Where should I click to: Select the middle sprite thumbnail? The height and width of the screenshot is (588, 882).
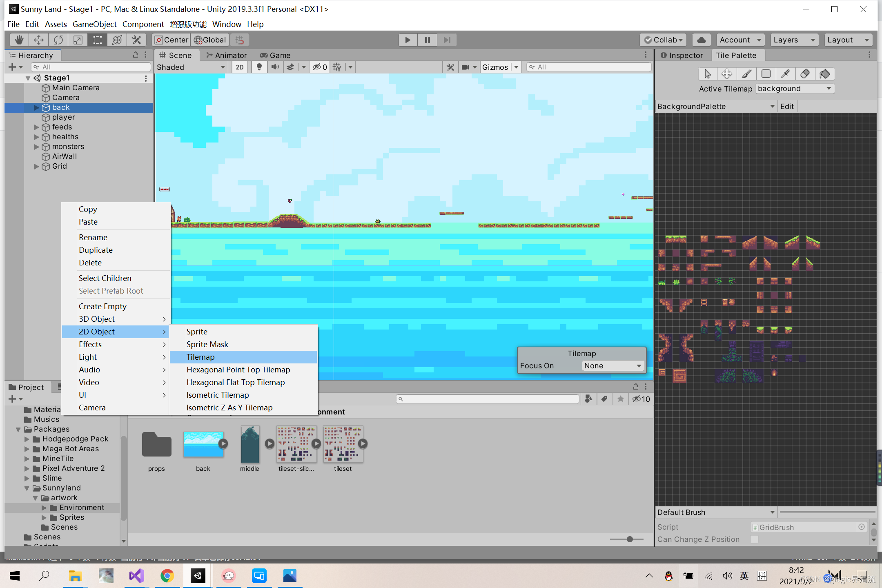(x=249, y=444)
